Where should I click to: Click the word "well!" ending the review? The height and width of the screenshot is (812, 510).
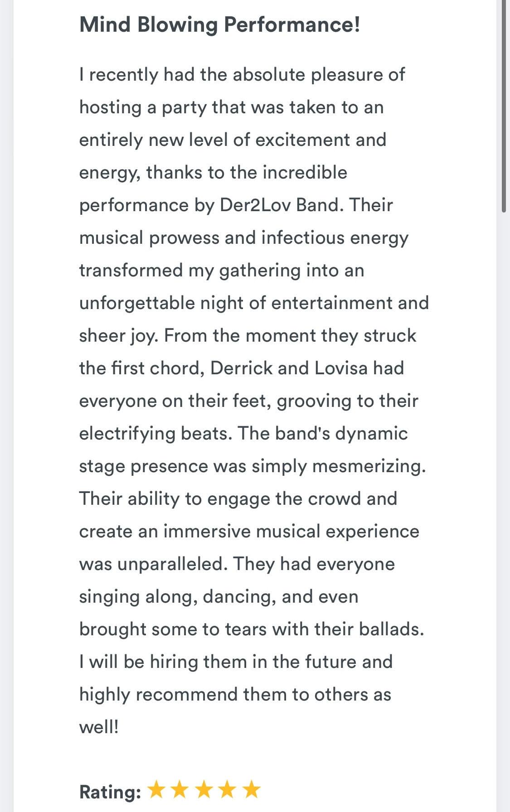tap(99, 727)
